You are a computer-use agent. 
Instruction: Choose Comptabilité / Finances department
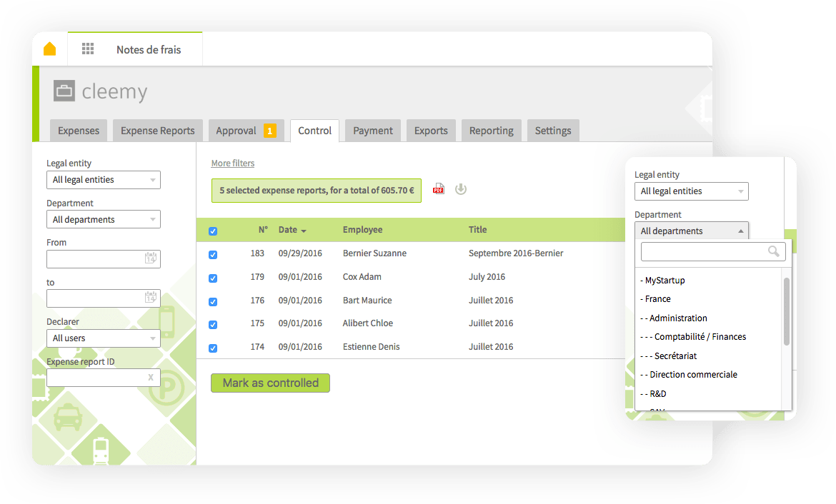693,337
